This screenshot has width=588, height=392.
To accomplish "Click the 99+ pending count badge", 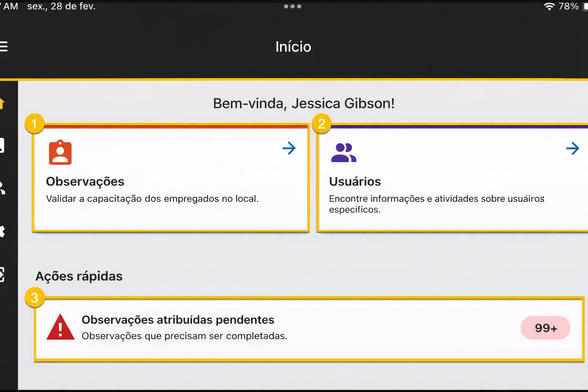I will (x=545, y=328).
